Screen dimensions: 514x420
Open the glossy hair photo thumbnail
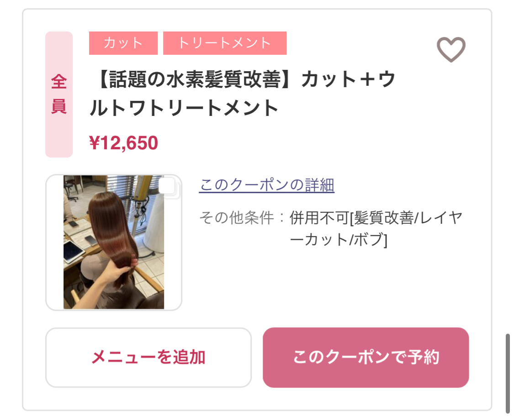click(x=114, y=242)
